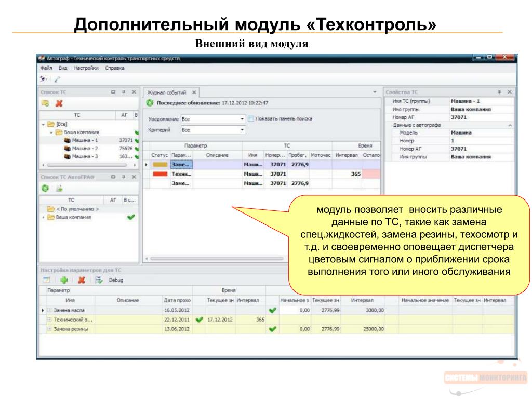
Task: Open the Уведомление dropdown
Action: (242, 119)
